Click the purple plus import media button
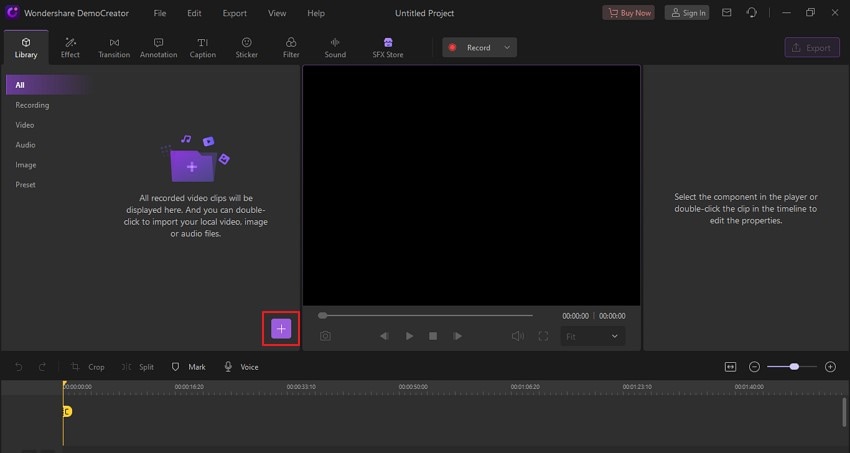850x453 pixels. pyautogui.click(x=281, y=328)
